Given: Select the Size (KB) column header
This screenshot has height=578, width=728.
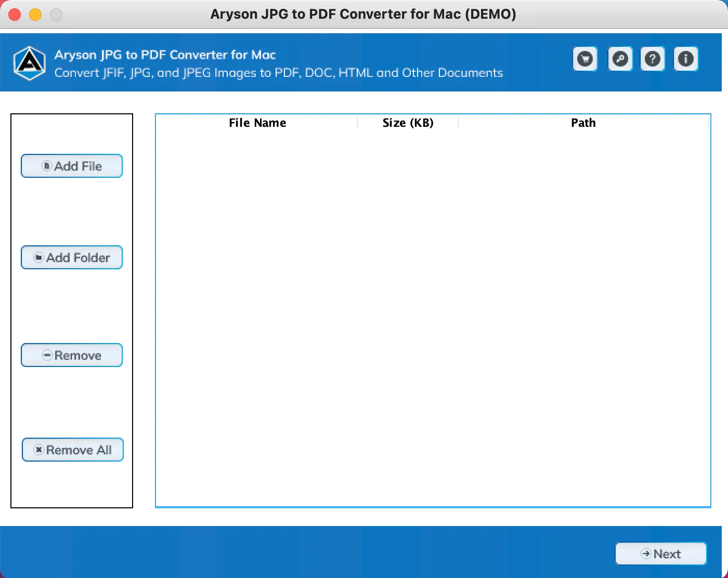Looking at the screenshot, I should 408,123.
